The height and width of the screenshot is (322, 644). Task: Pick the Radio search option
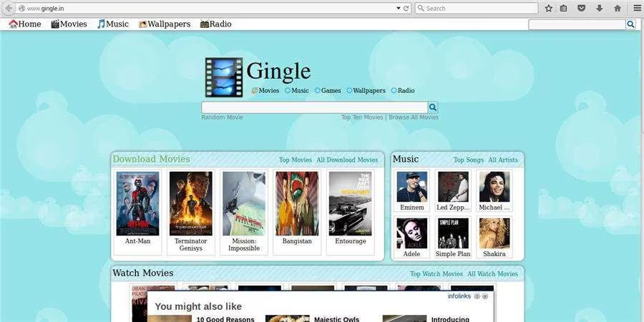click(394, 91)
